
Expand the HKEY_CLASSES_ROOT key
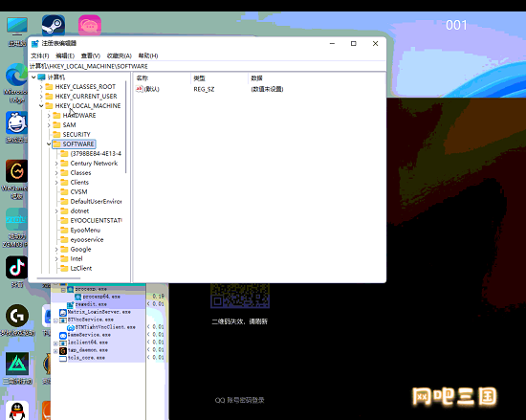[x=41, y=87]
